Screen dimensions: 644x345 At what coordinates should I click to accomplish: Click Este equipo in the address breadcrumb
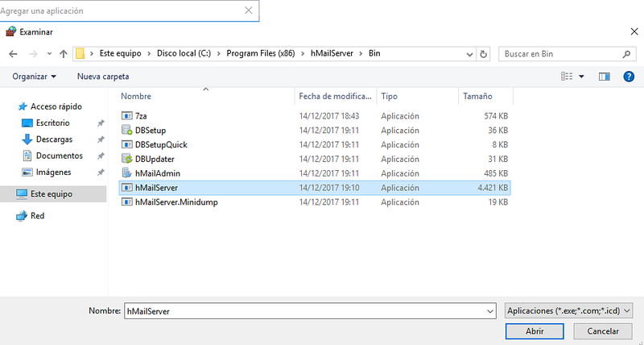pyautogui.click(x=120, y=54)
